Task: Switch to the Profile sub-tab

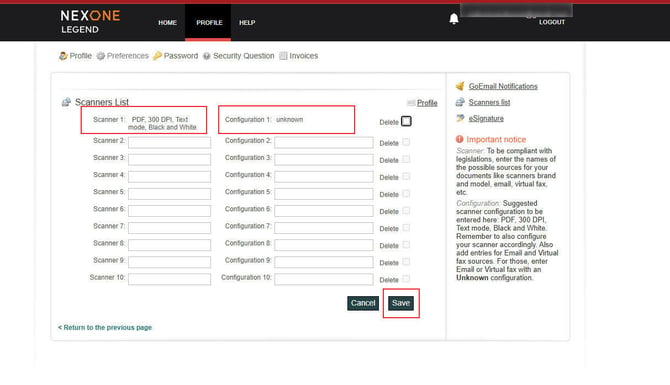Action: click(x=80, y=56)
